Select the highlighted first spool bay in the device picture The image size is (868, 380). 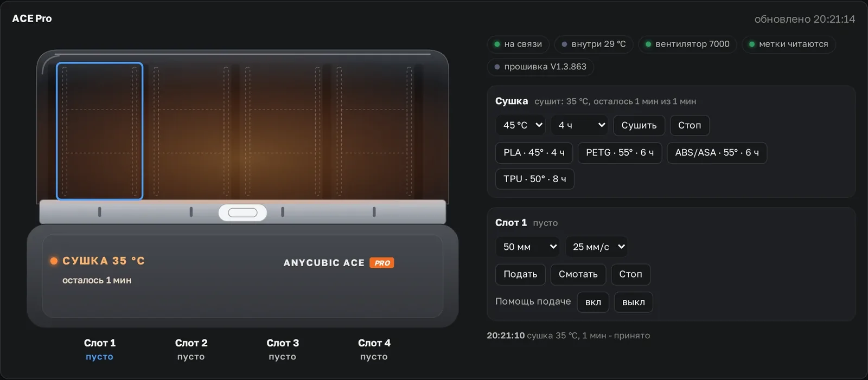pyautogui.click(x=100, y=131)
